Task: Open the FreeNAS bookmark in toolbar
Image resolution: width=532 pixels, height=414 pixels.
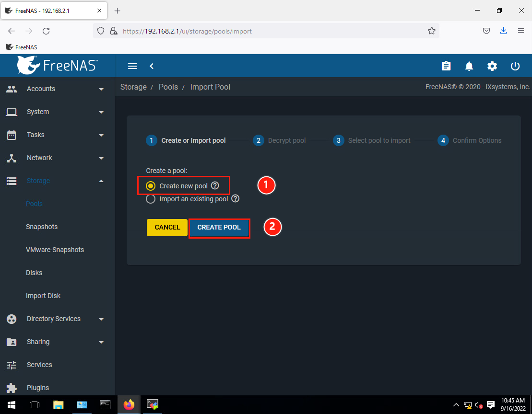Action: pyautogui.click(x=22, y=47)
